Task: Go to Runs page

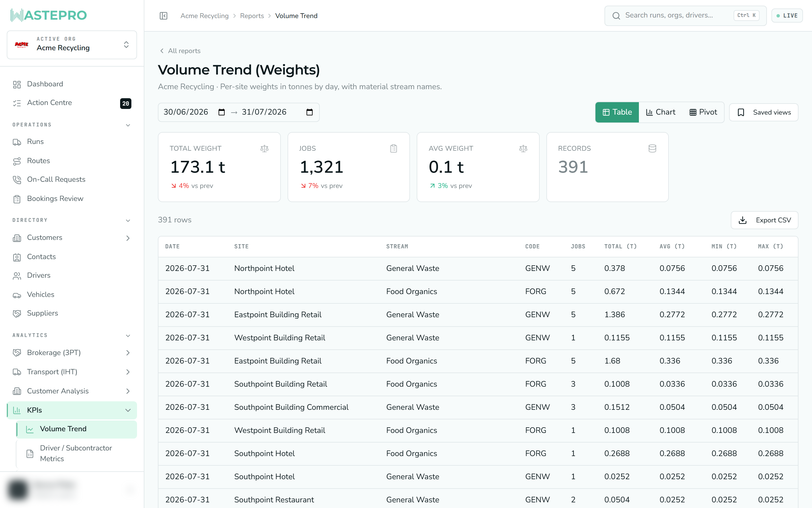Action: [x=72, y=142]
